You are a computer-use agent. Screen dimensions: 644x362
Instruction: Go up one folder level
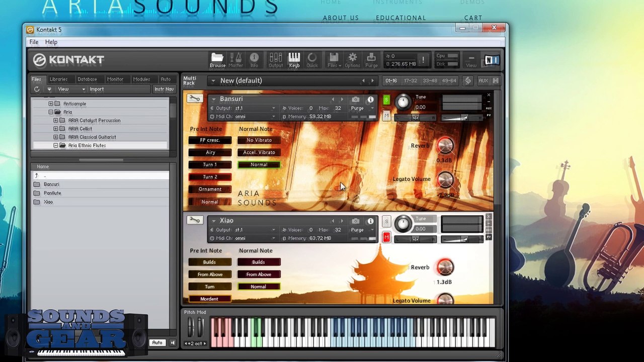coord(37,175)
